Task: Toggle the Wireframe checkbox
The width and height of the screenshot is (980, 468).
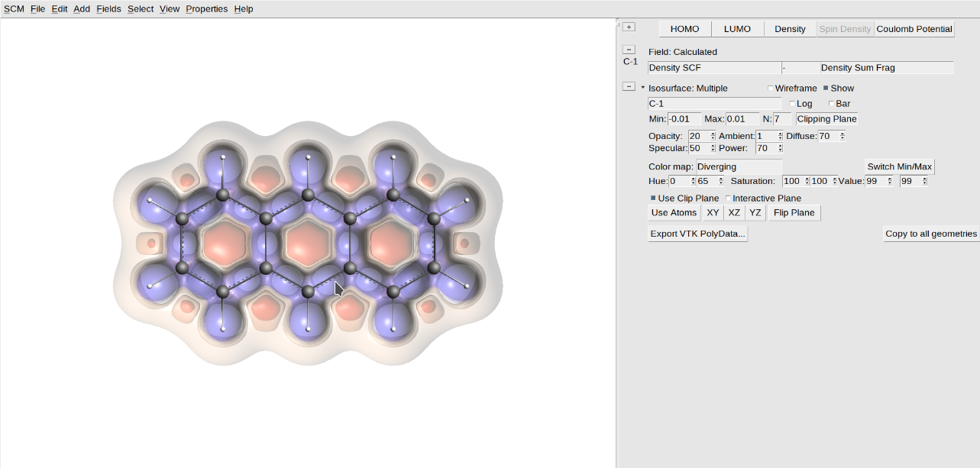Action: 771,88
